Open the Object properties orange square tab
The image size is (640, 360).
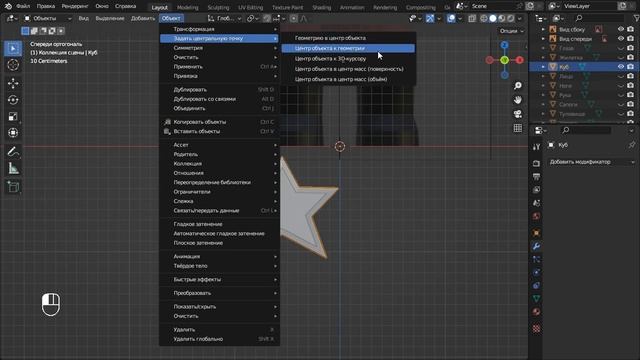pyautogui.click(x=536, y=233)
